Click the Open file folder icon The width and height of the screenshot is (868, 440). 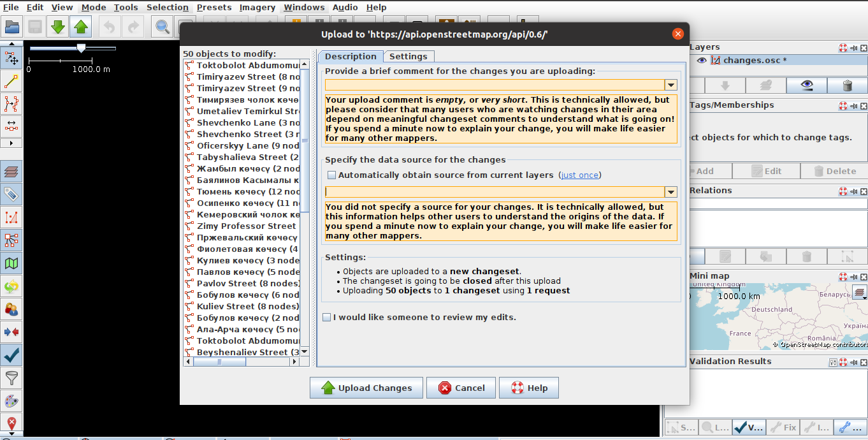[x=12, y=27]
